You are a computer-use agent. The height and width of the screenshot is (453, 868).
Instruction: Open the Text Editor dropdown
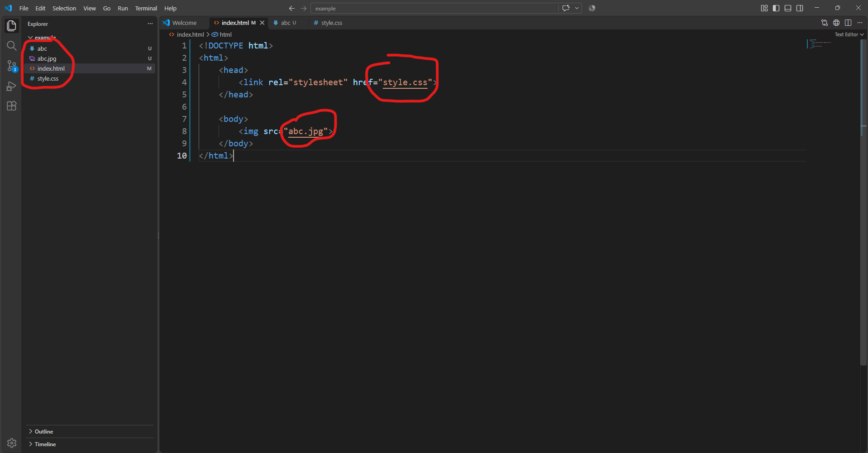[x=849, y=34]
